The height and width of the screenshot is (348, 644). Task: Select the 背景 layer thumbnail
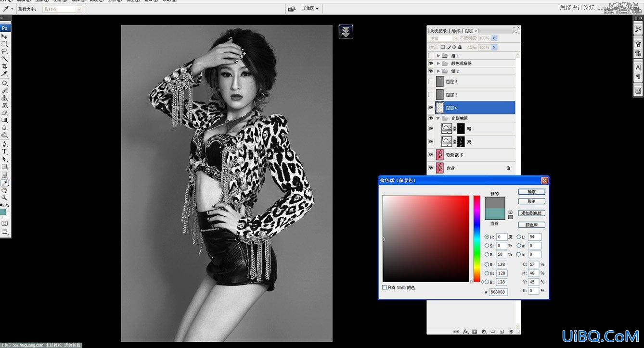[440, 168]
